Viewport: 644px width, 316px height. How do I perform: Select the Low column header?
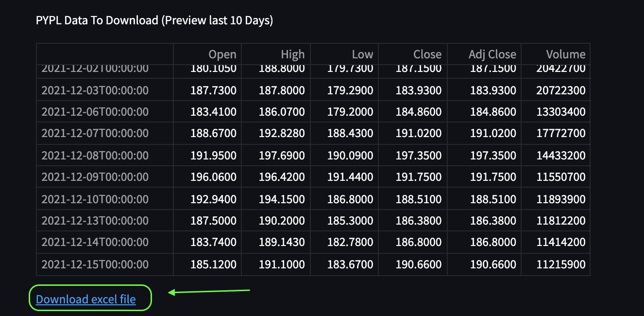362,54
